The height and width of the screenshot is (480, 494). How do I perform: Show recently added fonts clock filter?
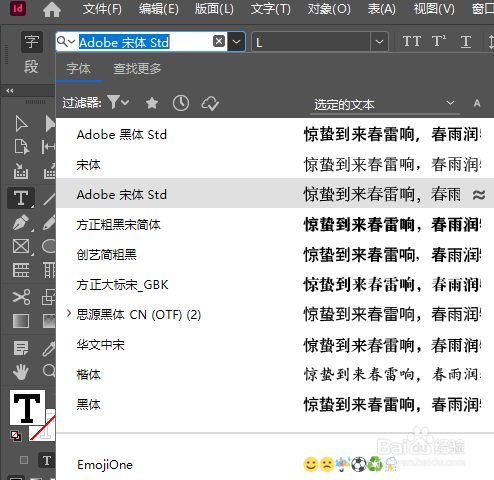tap(181, 103)
